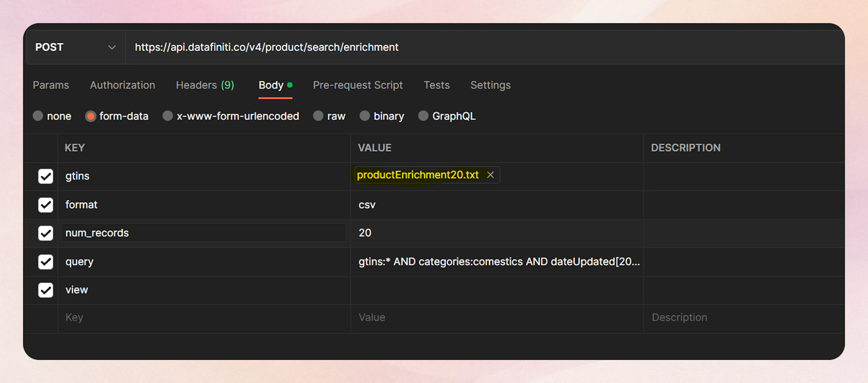This screenshot has height=383, width=868.
Task: Open the Settings tab
Action: point(490,85)
